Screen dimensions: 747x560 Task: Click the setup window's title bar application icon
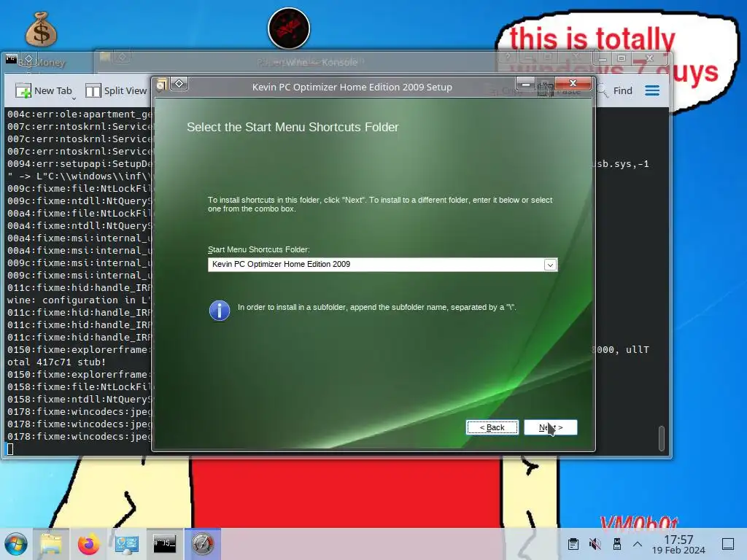161,85
